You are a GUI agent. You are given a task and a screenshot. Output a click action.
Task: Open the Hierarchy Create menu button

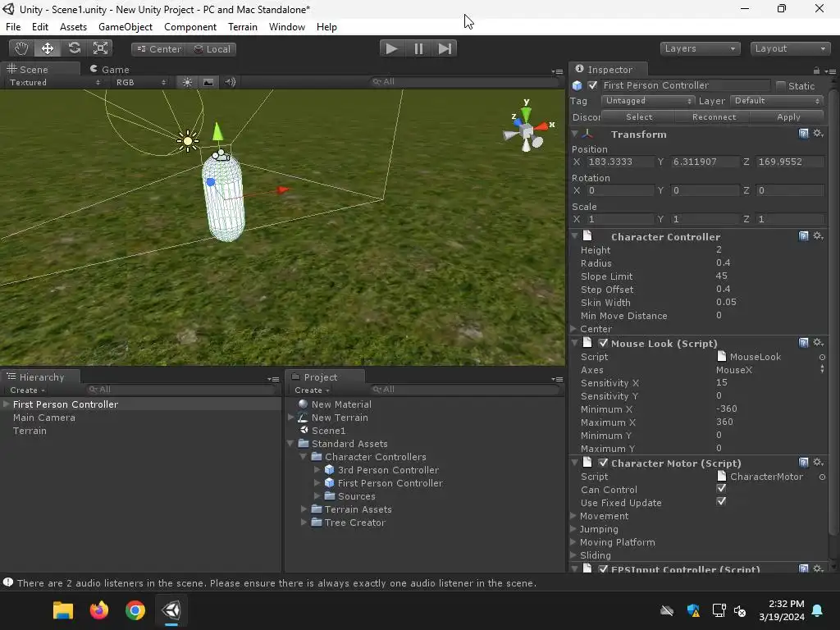click(x=27, y=390)
